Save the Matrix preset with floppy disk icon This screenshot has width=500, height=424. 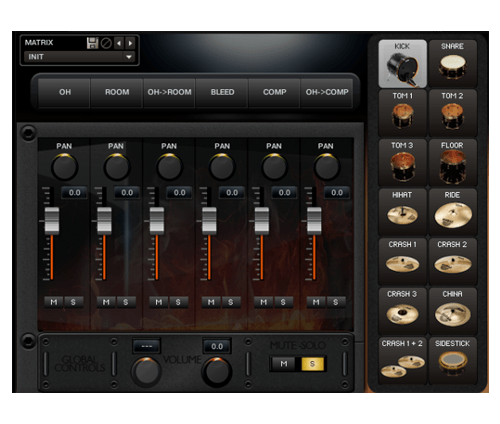(x=92, y=43)
